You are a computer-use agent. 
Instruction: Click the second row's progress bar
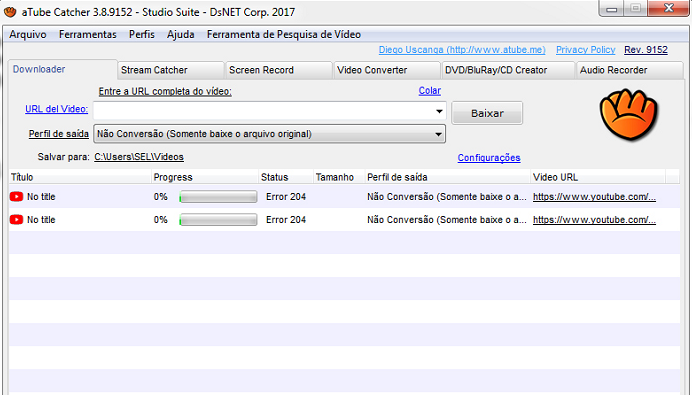pos(218,220)
